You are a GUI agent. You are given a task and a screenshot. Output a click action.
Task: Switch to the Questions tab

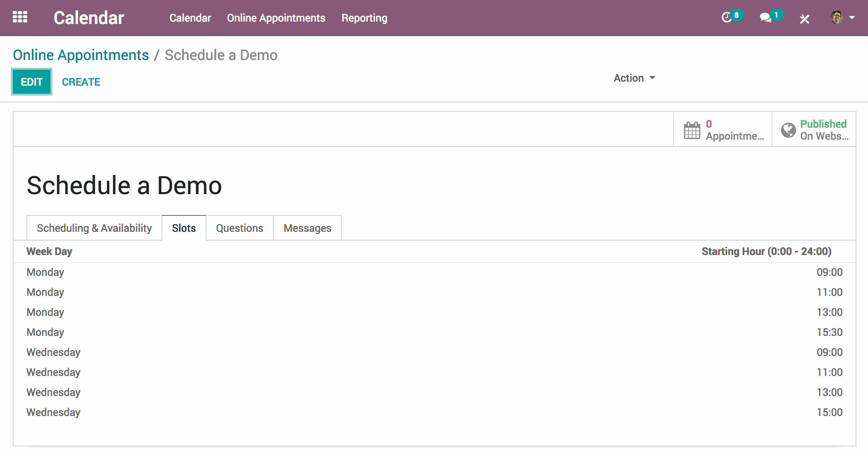click(x=238, y=228)
